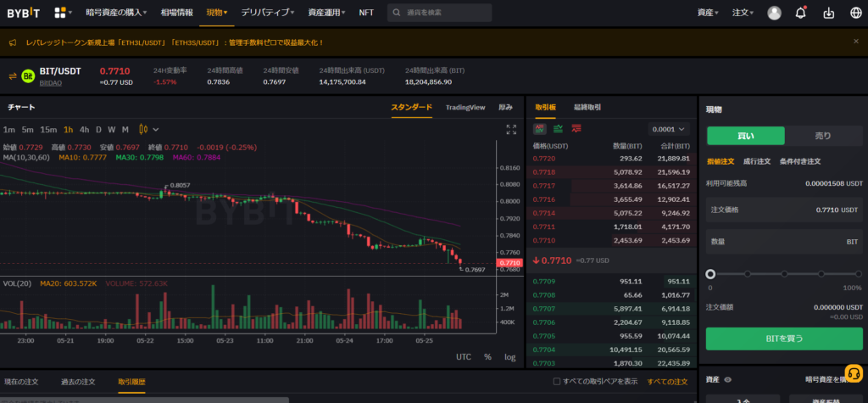The width and height of the screenshot is (868, 403).
Task: Select the candlestick chart type icon
Action: coord(143,129)
